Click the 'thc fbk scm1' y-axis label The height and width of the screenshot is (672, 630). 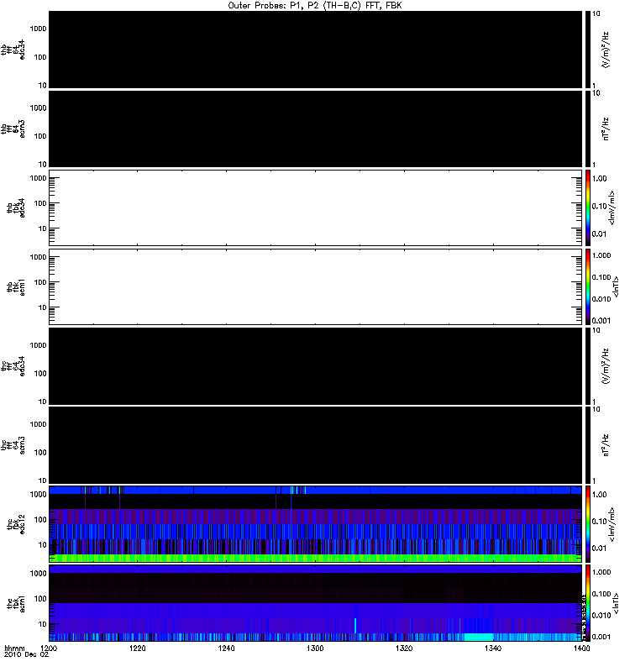point(16,603)
